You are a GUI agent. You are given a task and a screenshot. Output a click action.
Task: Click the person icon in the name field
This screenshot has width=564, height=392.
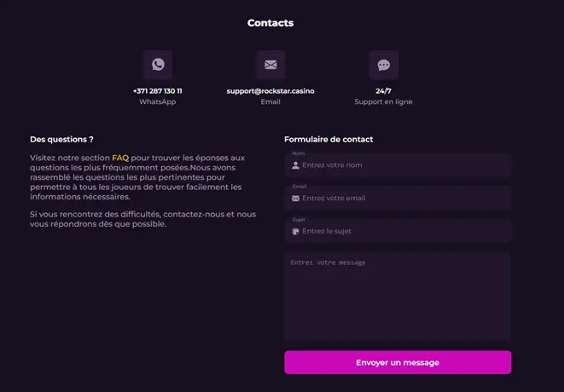(295, 165)
